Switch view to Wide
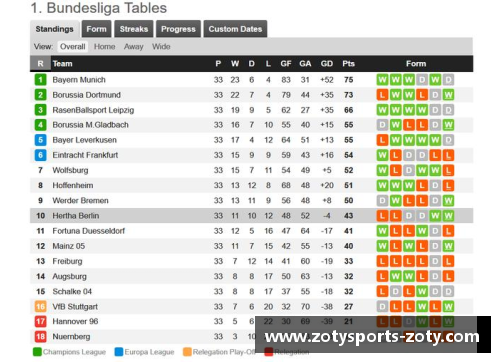Image resolution: width=500 pixels, height=362 pixels. tap(161, 47)
